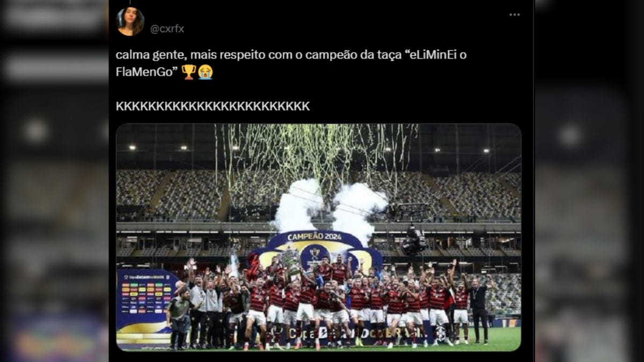644x362 pixels.
Task: Click the cup emblem in the arch center
Action: (315, 256)
